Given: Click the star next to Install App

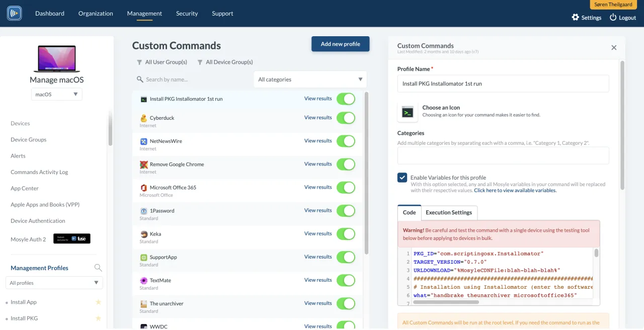Looking at the screenshot, I should [99, 302].
